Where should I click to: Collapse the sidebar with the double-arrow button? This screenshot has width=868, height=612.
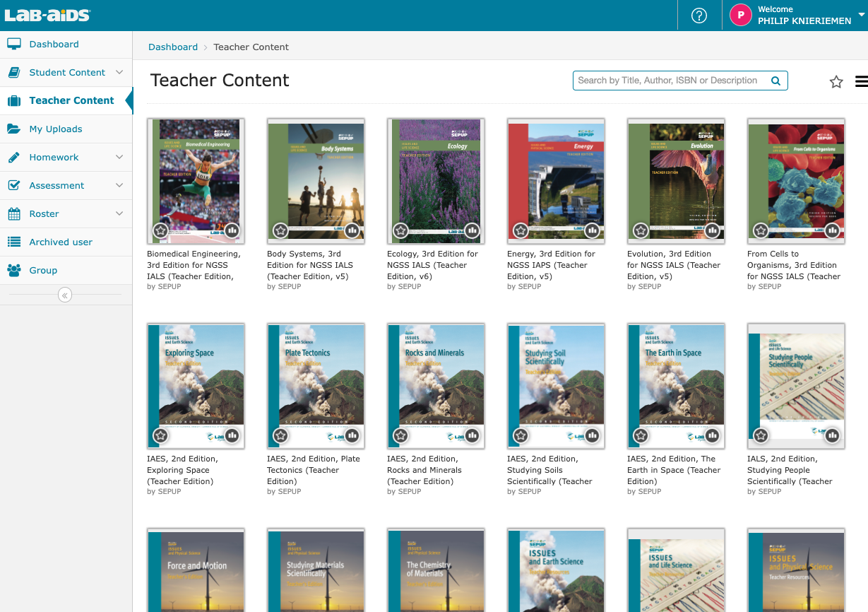click(65, 295)
